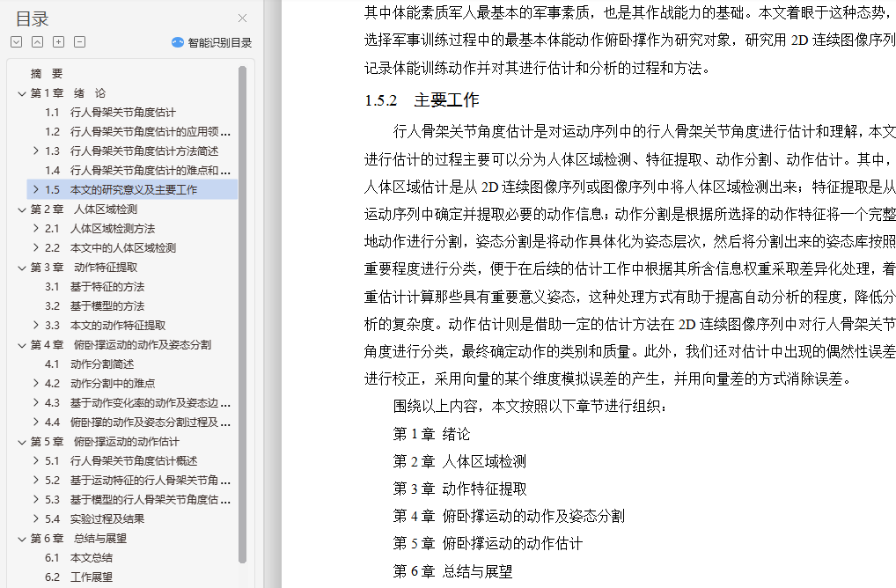This screenshot has width=896, height=588.
Task: Select outline entry 1.1 行人骨架关节角度估计
Action: [110, 113]
